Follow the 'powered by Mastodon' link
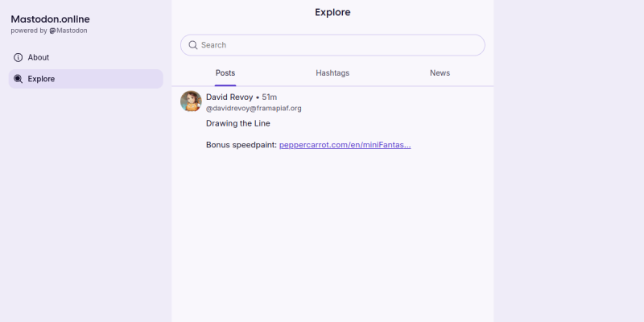This screenshot has width=644, height=322. [x=49, y=31]
